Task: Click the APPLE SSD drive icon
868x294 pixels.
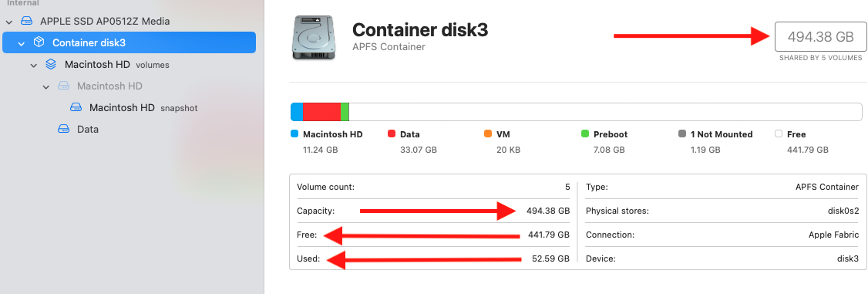Action: [26, 21]
